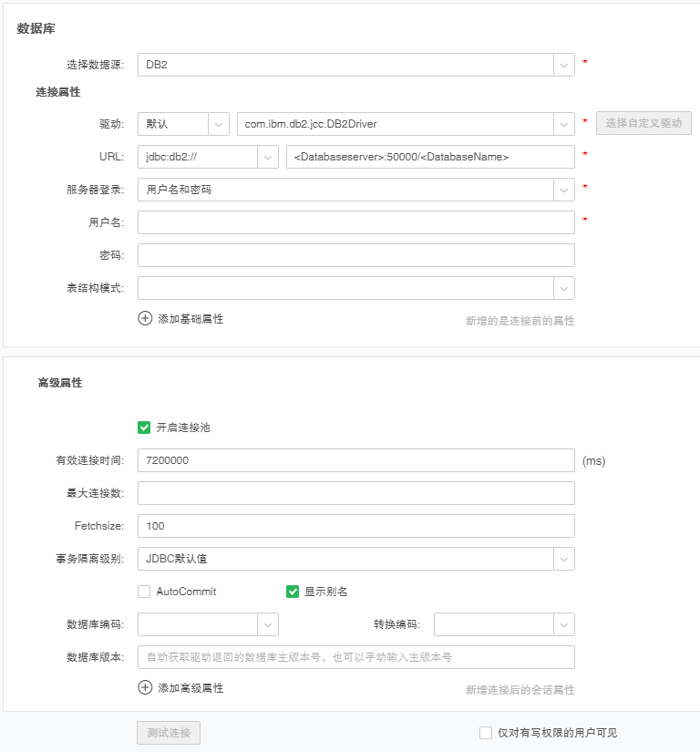
Task: Expand the jdbc:db2:// URL prefix dropdown
Action: 268,157
